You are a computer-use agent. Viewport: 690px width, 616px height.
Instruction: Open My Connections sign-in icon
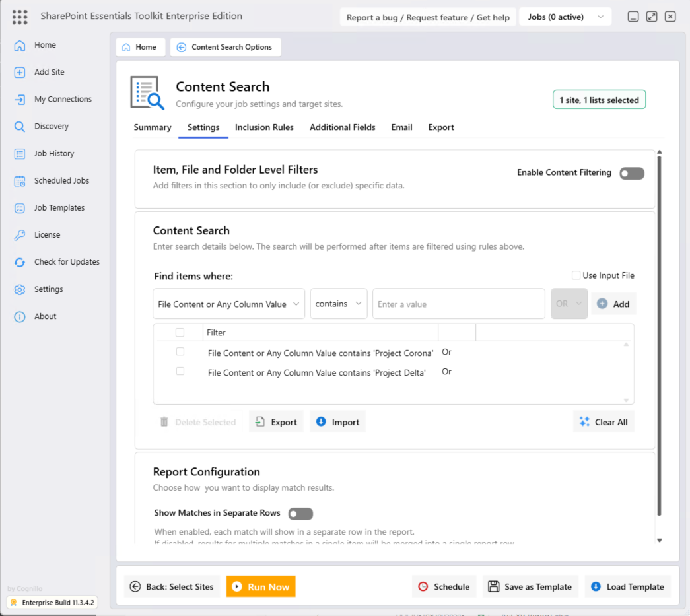click(x=20, y=100)
